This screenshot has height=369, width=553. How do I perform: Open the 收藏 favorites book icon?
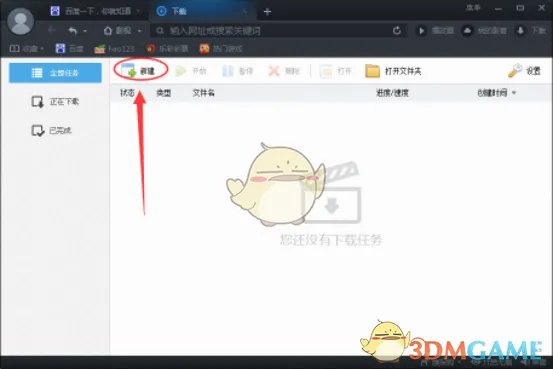coord(14,48)
